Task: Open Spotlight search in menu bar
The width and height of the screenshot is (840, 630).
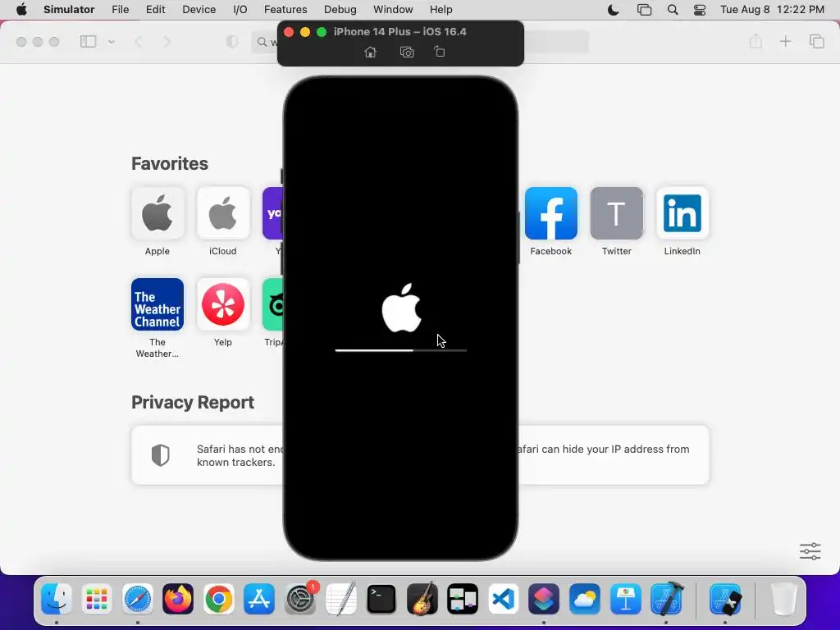Action: [673, 10]
